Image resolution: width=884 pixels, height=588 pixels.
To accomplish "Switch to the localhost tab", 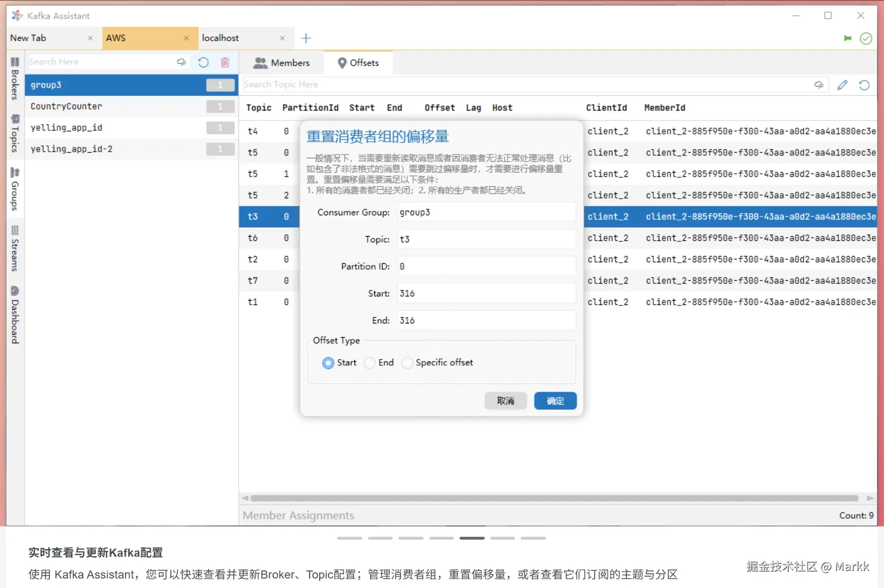I will tap(246, 38).
